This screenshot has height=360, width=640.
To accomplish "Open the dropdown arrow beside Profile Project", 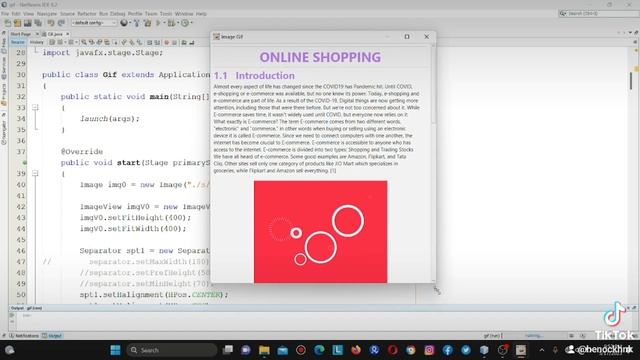I will pos(191,23).
